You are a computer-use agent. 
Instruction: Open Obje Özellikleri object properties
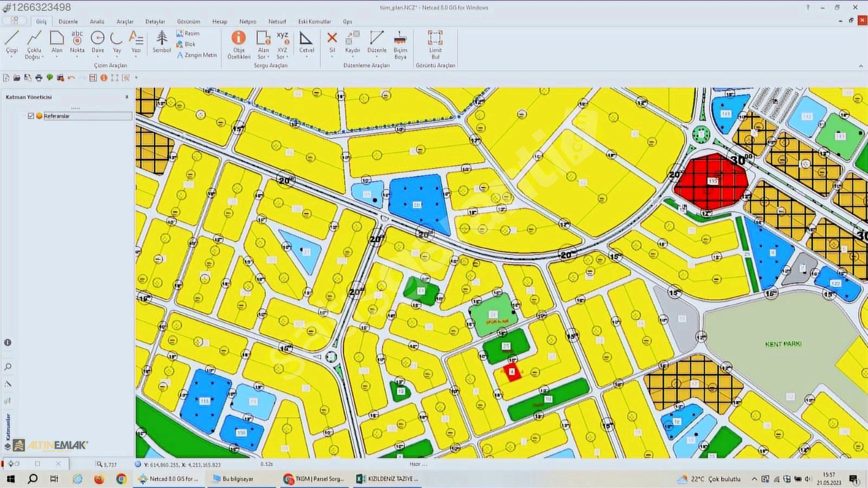[x=239, y=44]
